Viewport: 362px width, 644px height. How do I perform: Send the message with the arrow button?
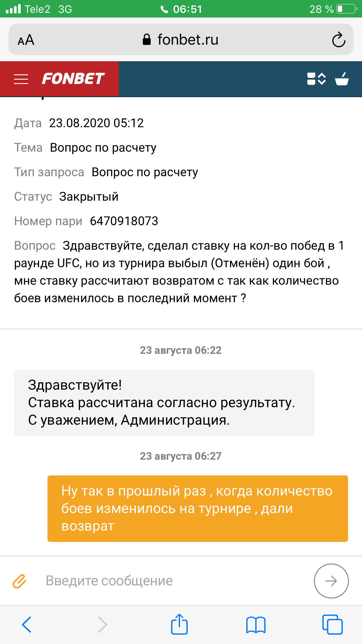tap(331, 581)
